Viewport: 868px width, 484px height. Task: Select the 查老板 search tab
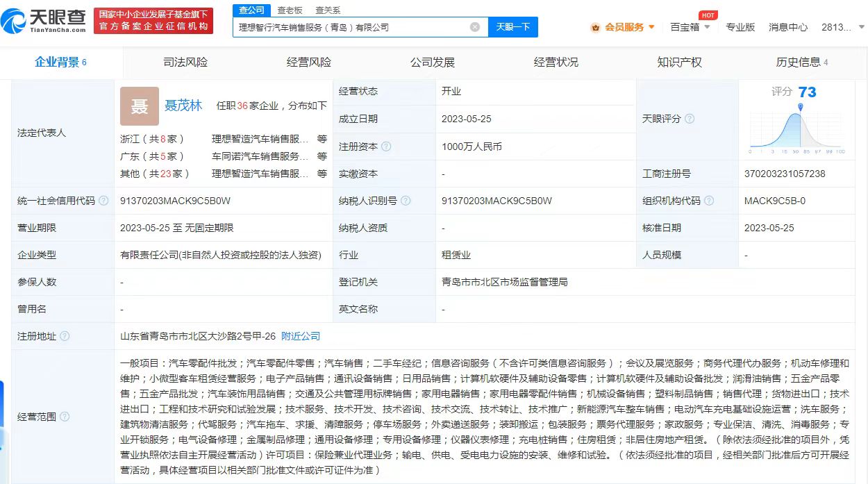coord(290,10)
